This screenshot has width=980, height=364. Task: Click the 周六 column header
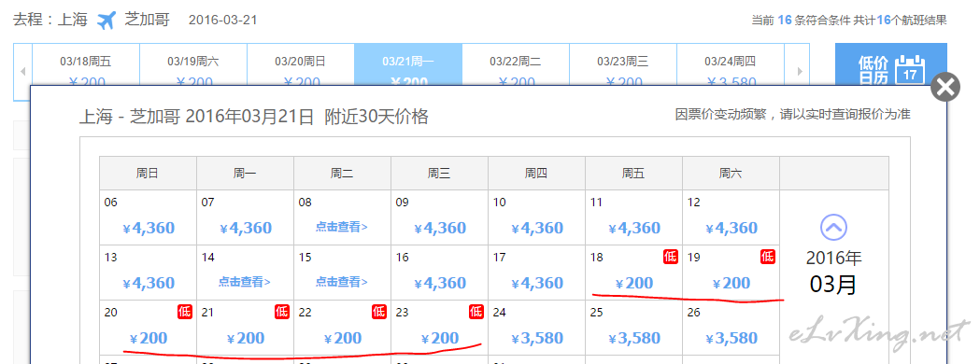pos(731,174)
